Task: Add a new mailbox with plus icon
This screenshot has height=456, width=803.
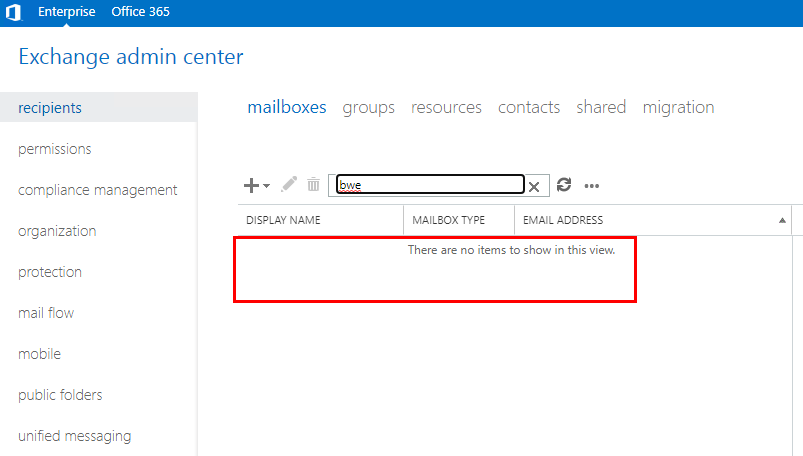Action: pyautogui.click(x=251, y=185)
